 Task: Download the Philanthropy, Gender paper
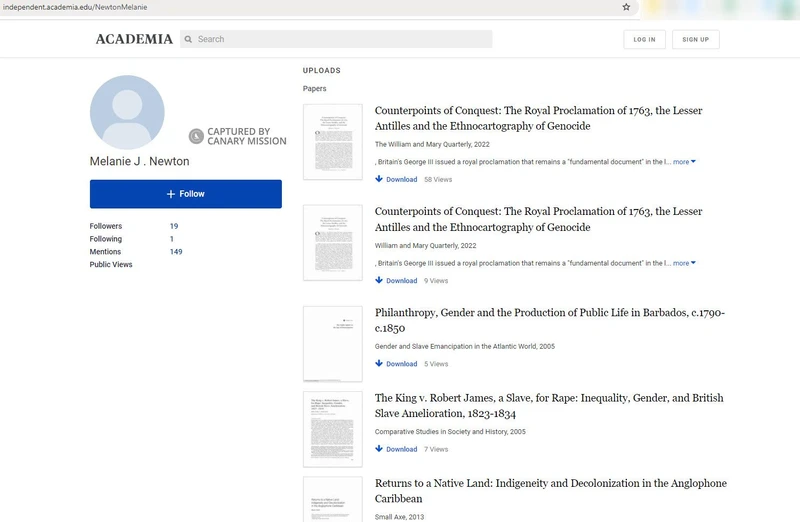(396, 364)
